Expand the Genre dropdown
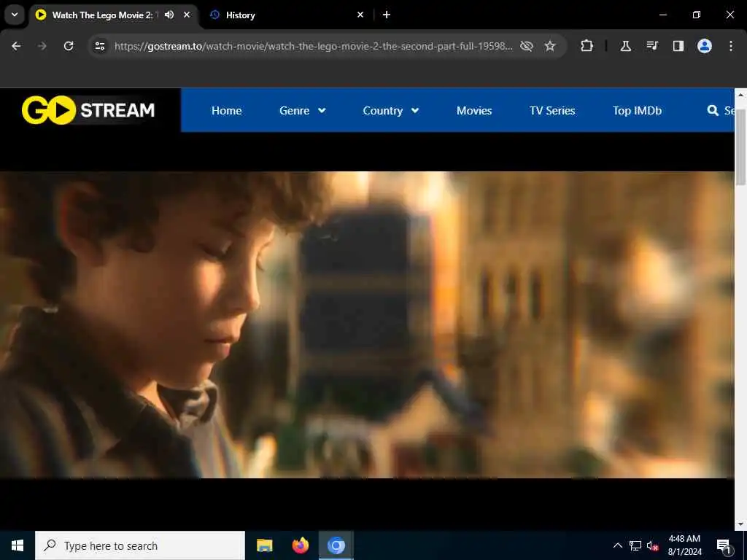The width and height of the screenshot is (747, 560). coord(303,111)
